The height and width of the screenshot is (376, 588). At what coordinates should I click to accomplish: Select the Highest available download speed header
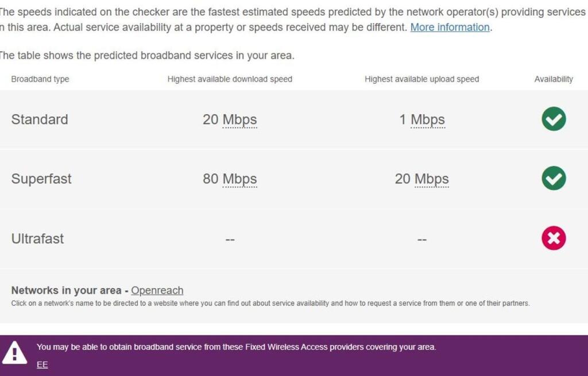pos(230,79)
